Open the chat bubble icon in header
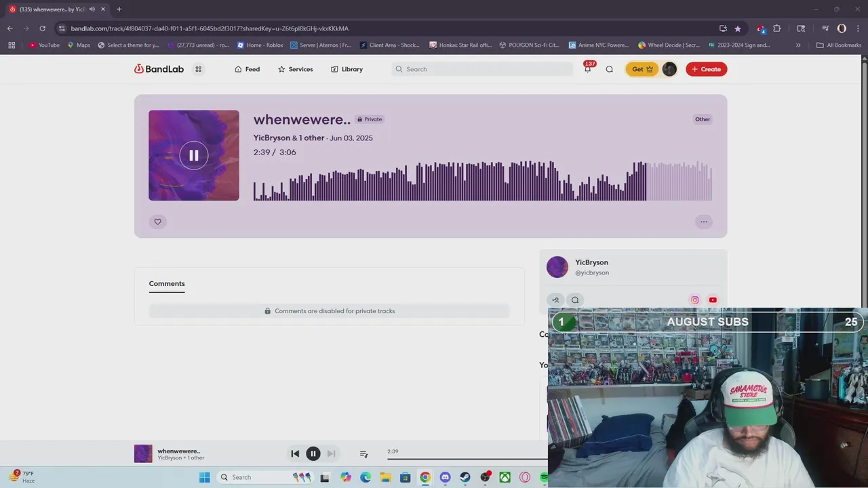This screenshot has width=868, height=488. tap(609, 69)
